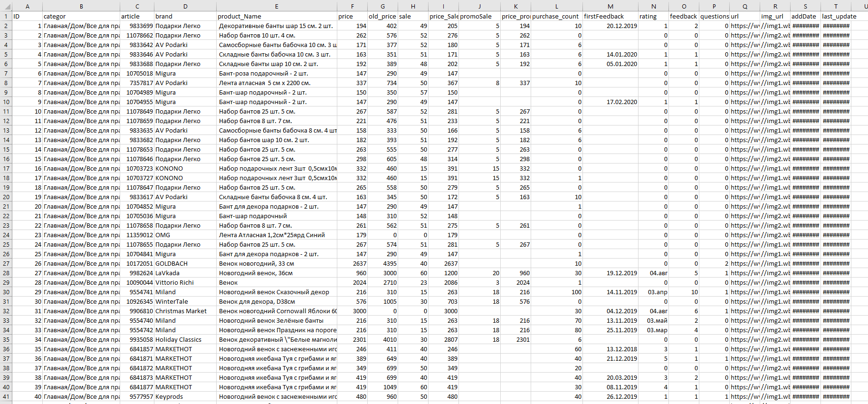Image resolution: width=868 pixels, height=404 pixels.
Task: Select price cell '2637' in row 27
Action: tap(352, 263)
